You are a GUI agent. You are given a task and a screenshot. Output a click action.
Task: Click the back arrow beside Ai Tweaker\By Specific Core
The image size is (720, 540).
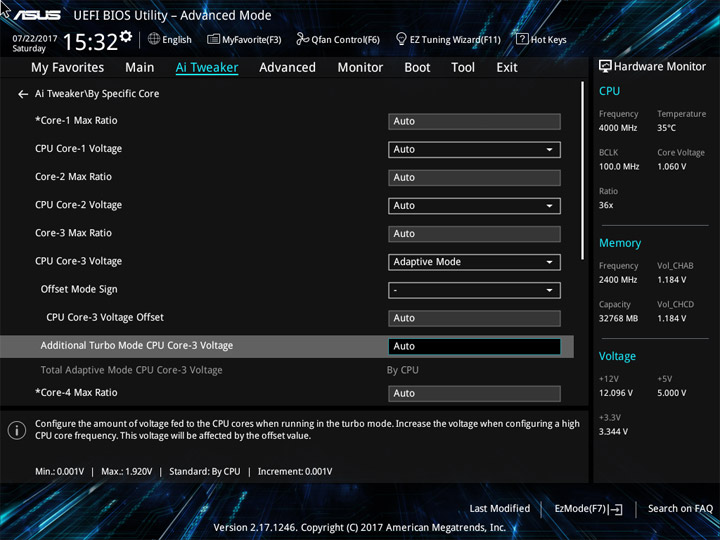[x=23, y=94]
